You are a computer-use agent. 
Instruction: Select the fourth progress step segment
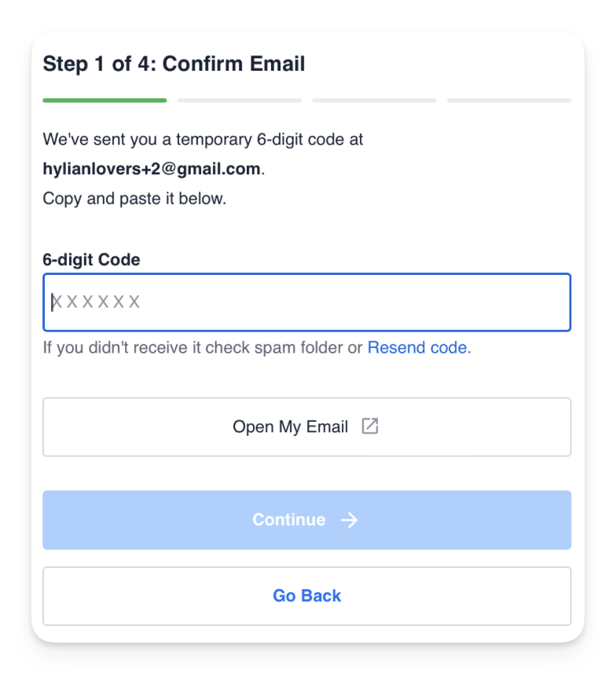(509, 101)
